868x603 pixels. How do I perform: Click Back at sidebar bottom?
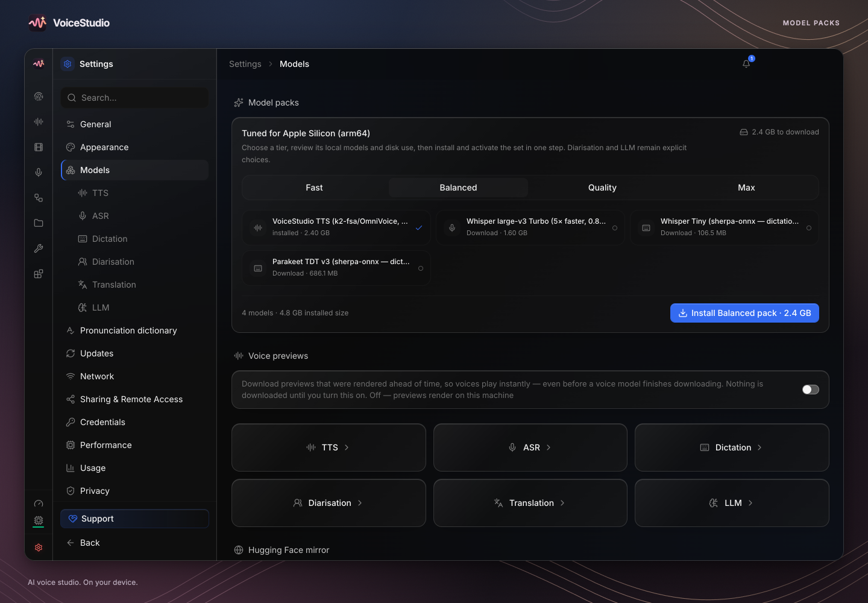coord(134,543)
